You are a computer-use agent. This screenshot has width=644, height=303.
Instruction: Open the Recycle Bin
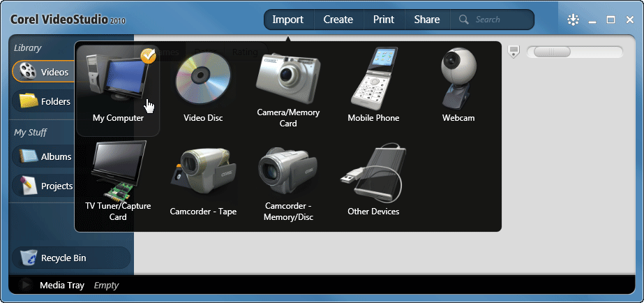(x=71, y=258)
